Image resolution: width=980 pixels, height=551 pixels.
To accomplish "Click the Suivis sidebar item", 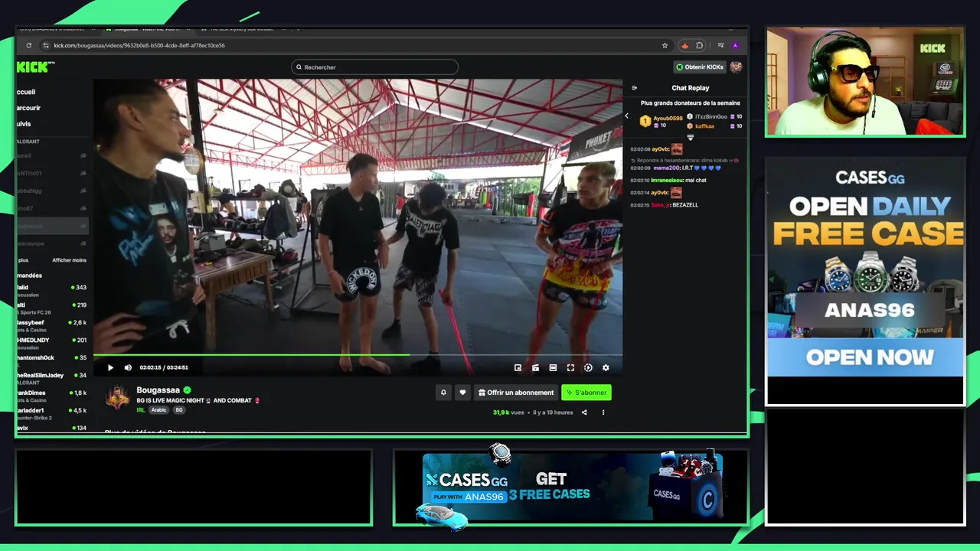I will tap(24, 124).
